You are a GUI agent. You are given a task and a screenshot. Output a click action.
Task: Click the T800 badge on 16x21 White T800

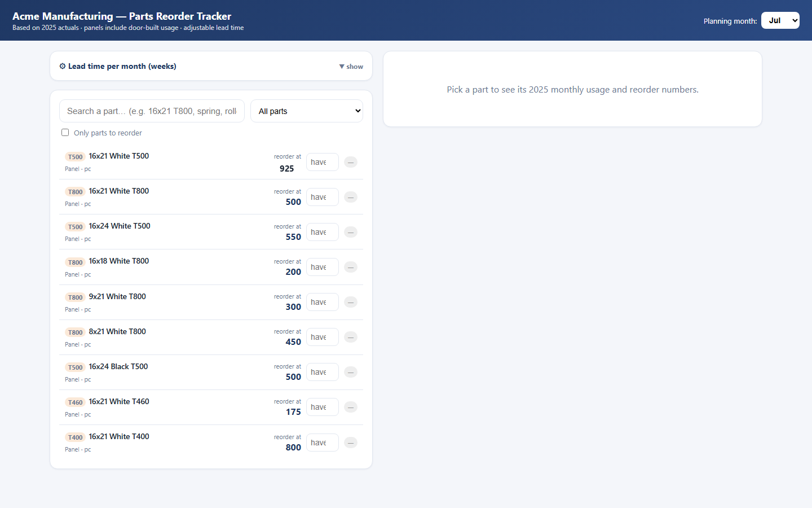[x=75, y=192]
